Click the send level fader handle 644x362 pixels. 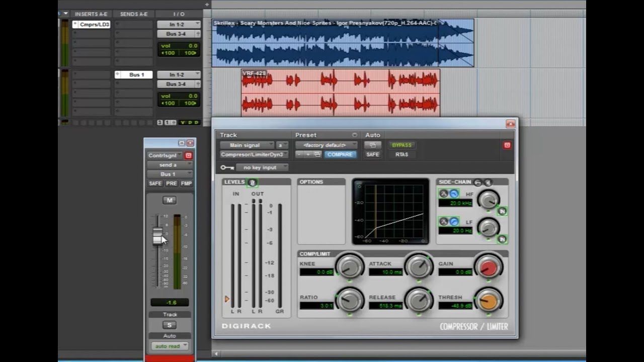(x=157, y=236)
